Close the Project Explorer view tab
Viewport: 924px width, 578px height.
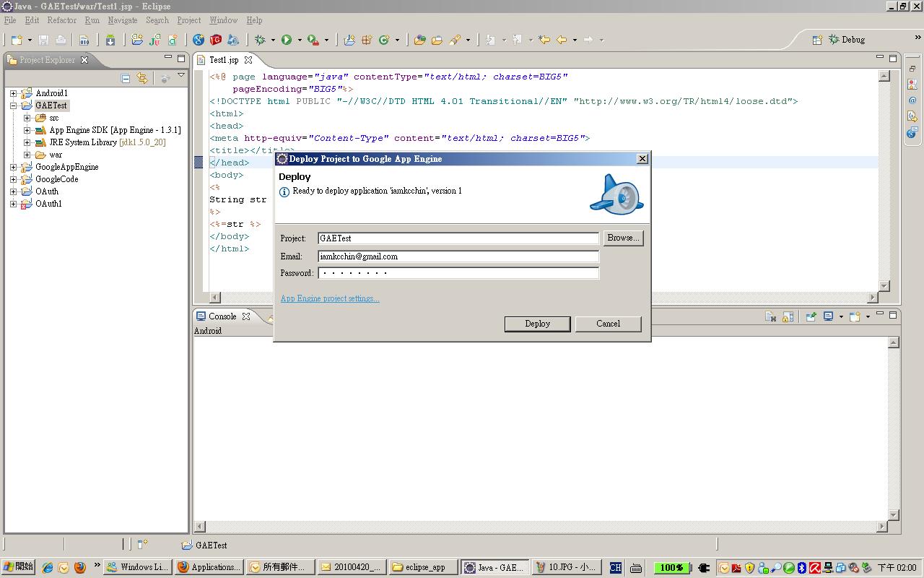click(84, 60)
